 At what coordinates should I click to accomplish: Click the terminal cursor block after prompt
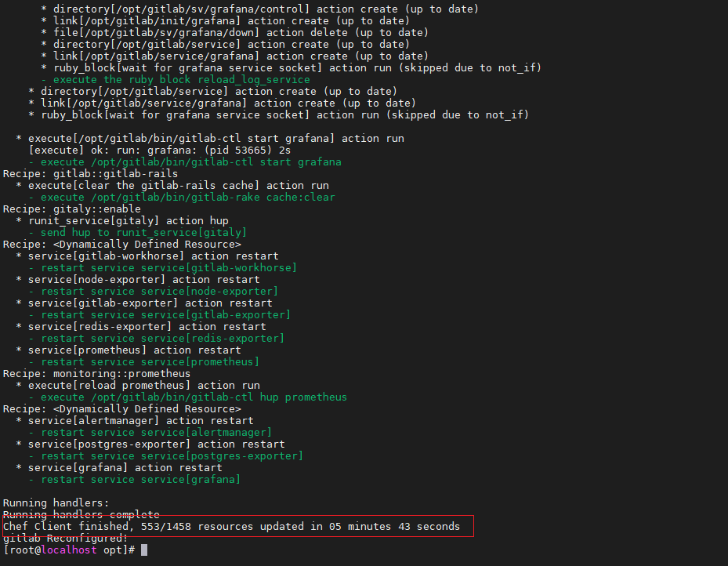pyautogui.click(x=144, y=550)
